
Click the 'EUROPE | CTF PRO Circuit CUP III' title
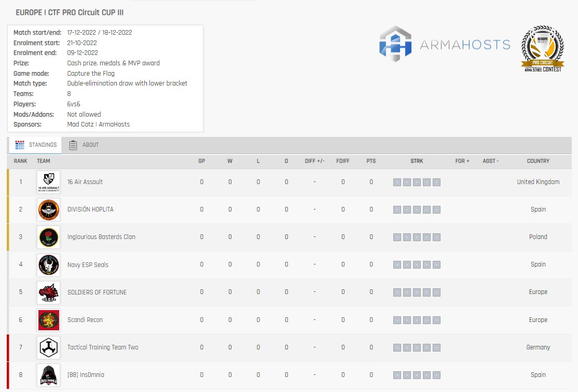70,12
